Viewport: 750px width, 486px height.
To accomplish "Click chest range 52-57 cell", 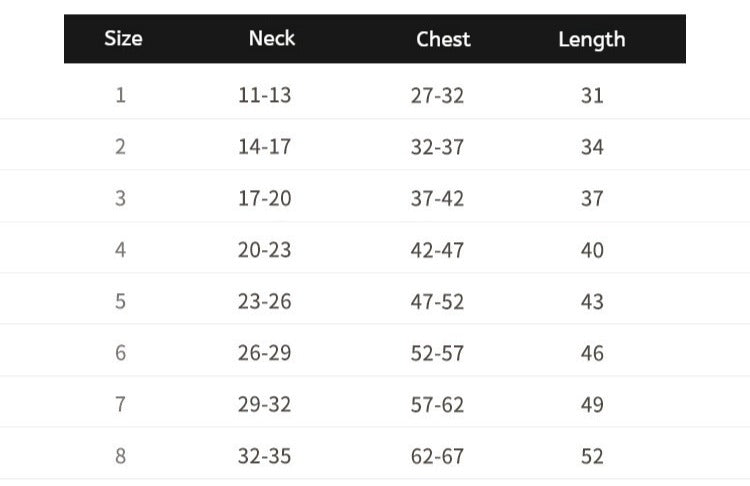I will (x=437, y=353).
